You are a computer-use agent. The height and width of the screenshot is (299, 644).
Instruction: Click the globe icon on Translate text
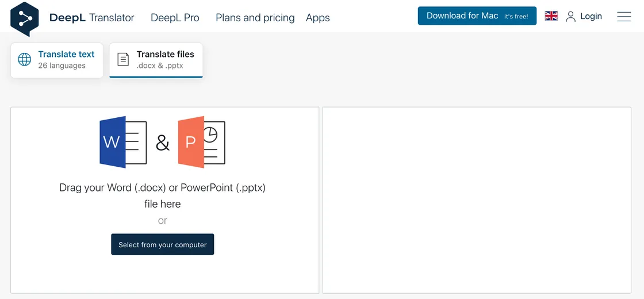click(25, 60)
